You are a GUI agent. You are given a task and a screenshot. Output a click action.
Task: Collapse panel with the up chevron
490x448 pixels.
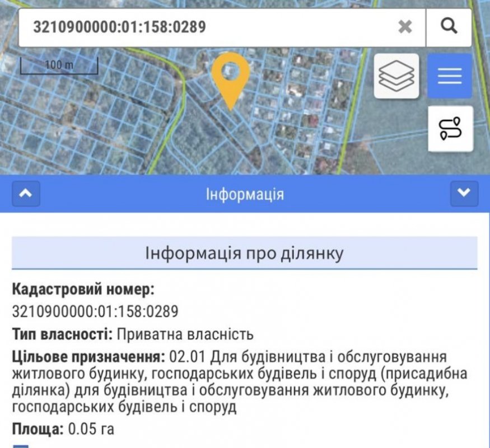26,194
